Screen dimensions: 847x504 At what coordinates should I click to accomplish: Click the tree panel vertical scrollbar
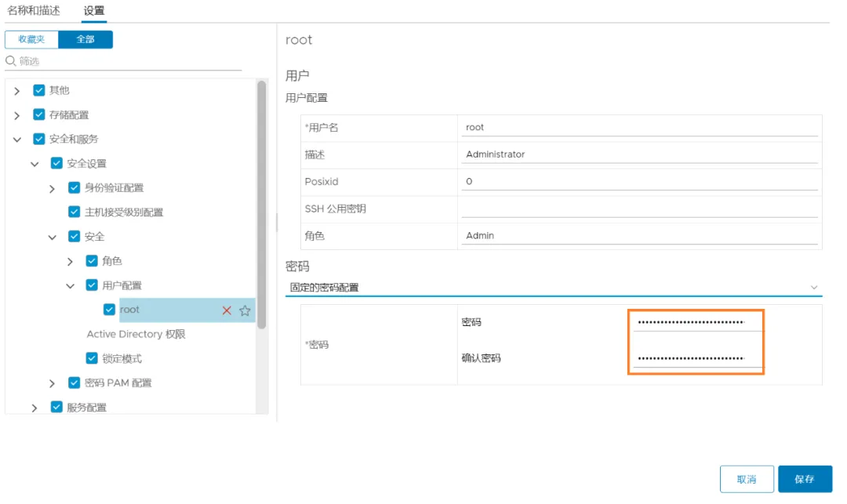tap(262, 204)
